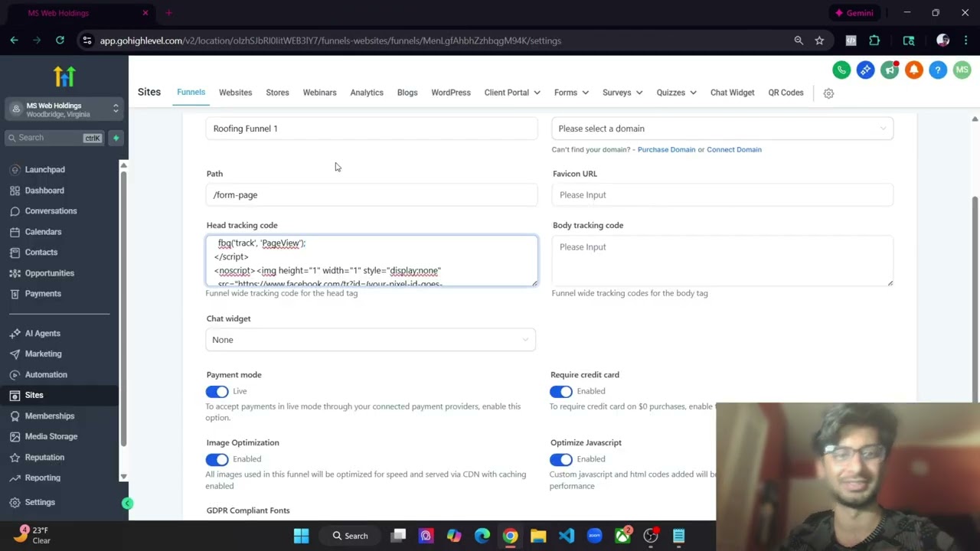Open Visual Studio Code in taskbar

[567, 536]
